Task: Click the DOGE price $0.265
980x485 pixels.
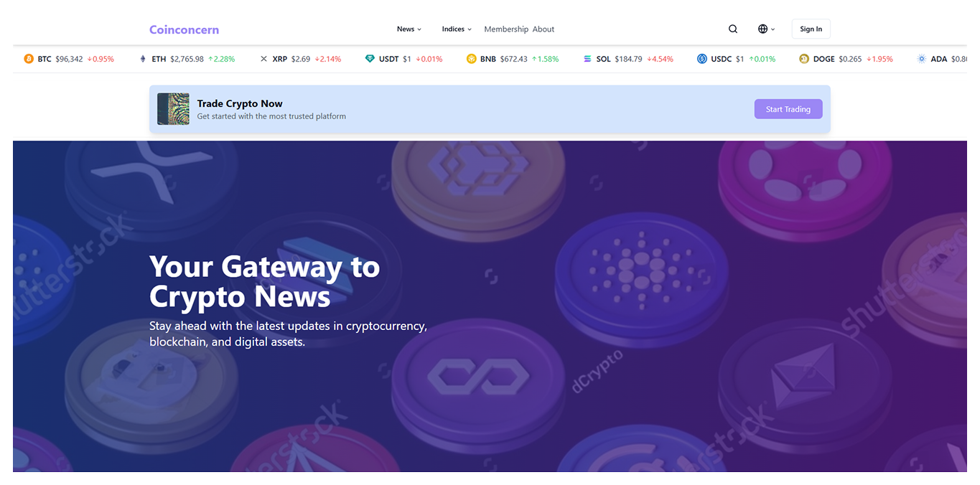Action: 851,59
